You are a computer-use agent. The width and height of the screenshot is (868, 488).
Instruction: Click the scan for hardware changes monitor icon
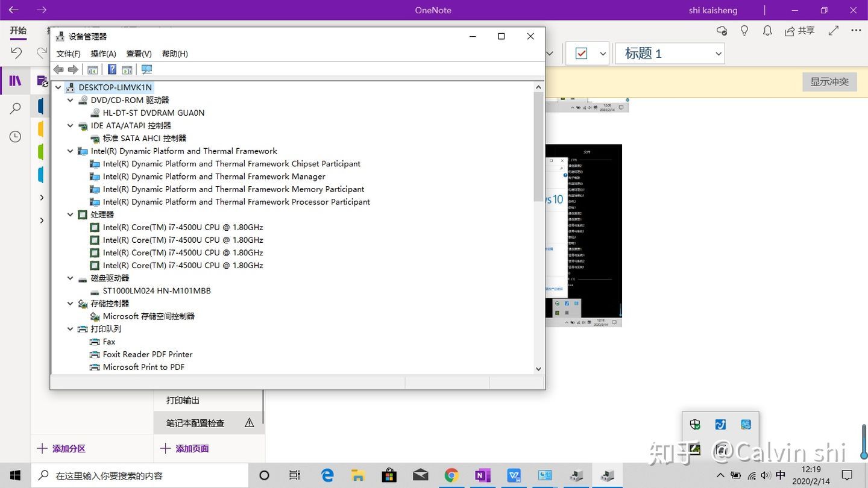(146, 69)
